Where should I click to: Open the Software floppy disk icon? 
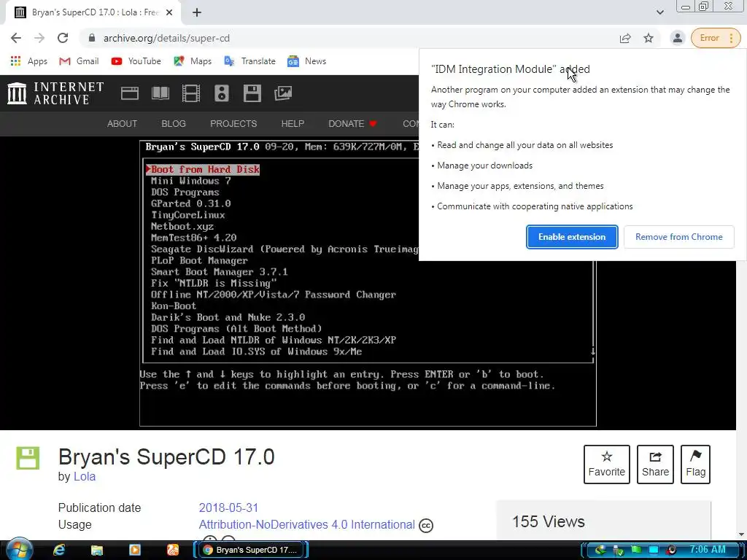pos(252,93)
